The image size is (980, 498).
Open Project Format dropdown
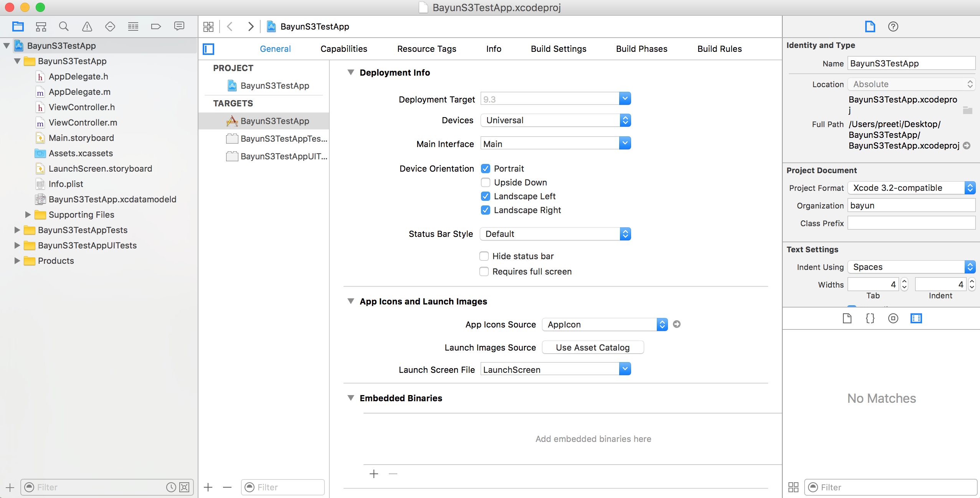pos(911,188)
